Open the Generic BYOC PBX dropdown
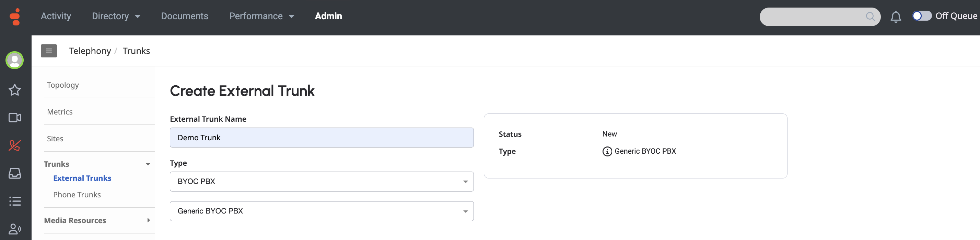 point(322,211)
